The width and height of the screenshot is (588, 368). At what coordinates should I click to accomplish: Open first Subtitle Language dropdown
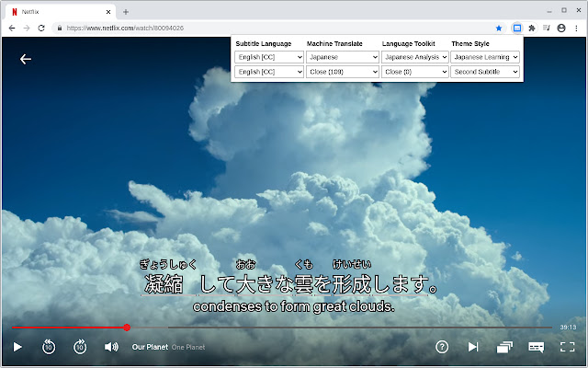268,57
